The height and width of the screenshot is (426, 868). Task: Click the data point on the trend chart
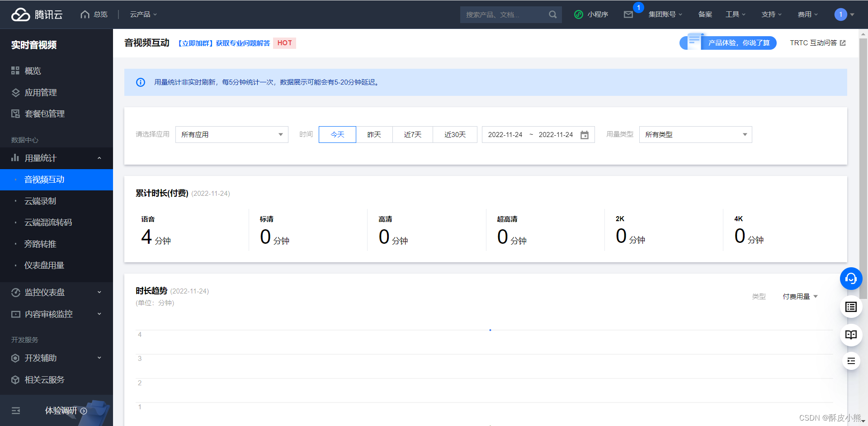[490, 330]
